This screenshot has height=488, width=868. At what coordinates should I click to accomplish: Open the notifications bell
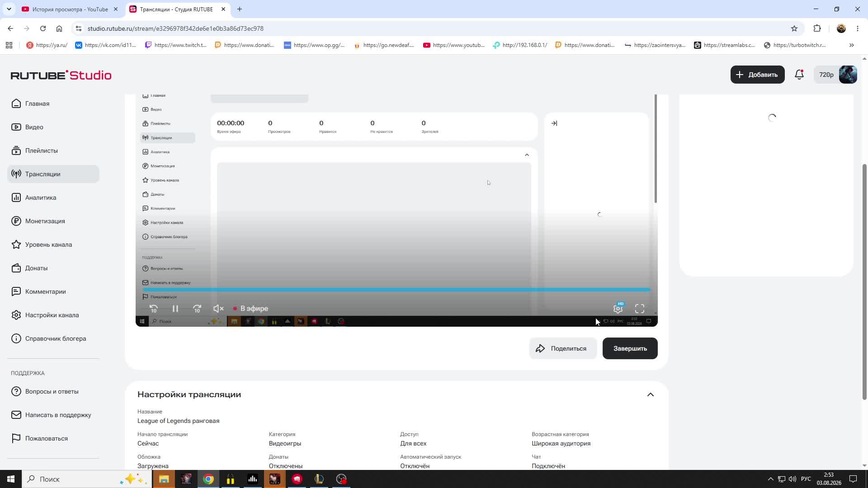click(x=799, y=75)
